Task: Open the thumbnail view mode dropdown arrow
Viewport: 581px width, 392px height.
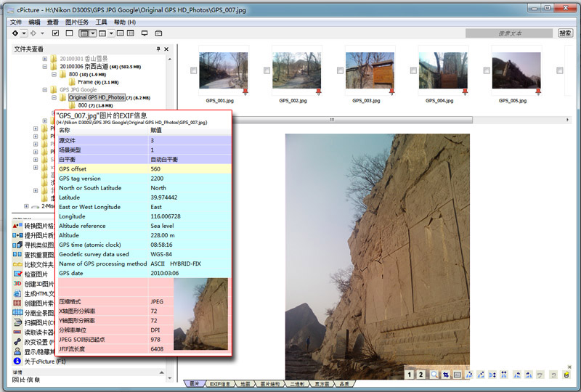Action: coord(94,33)
